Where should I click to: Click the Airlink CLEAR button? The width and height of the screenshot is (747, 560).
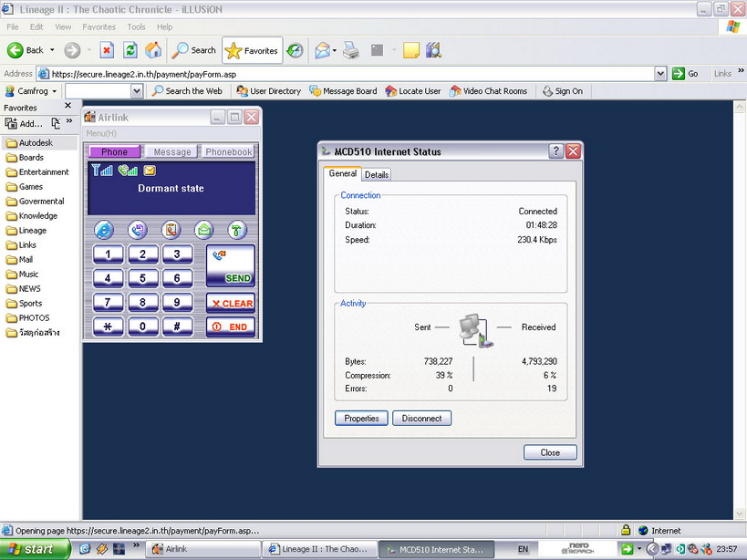231,304
